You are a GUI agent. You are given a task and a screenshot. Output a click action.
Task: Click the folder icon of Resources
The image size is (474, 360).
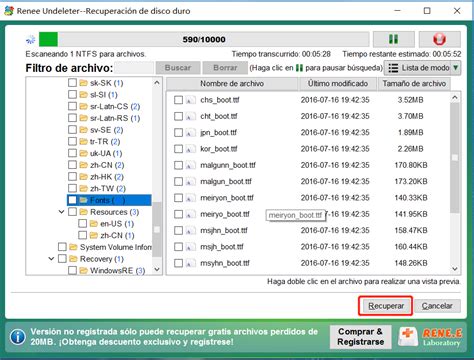[84, 212]
